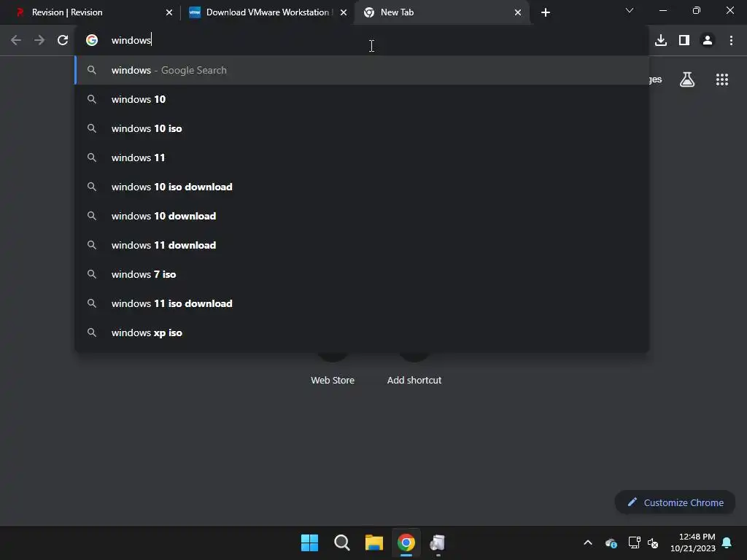Choose the 'windows 10' suggestion
Viewport: 747px width, 560px height.
(362, 99)
